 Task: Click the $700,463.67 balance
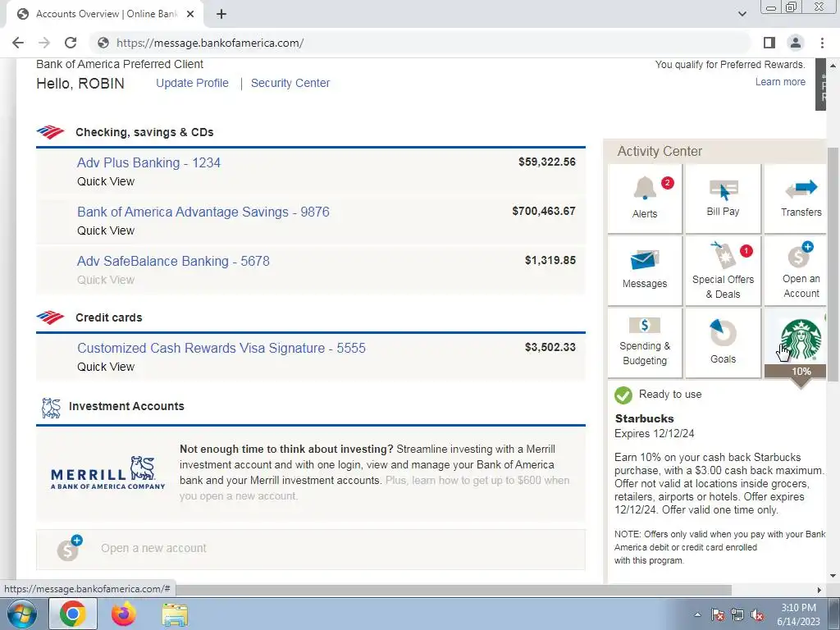point(544,211)
